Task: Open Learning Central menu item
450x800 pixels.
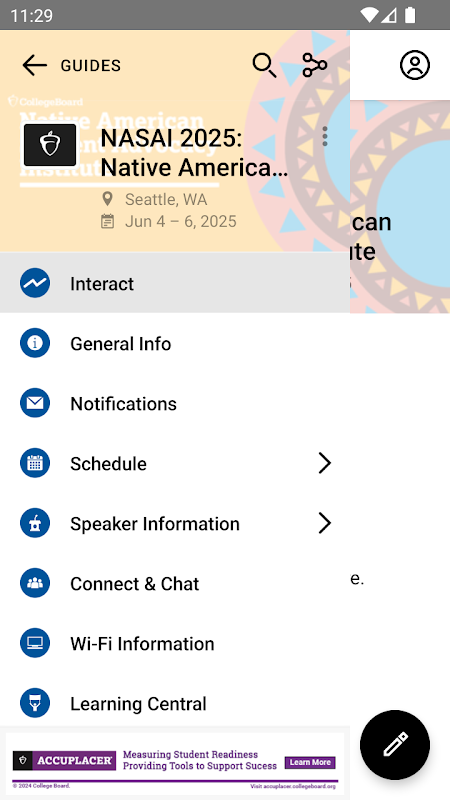Action: [x=175, y=703]
